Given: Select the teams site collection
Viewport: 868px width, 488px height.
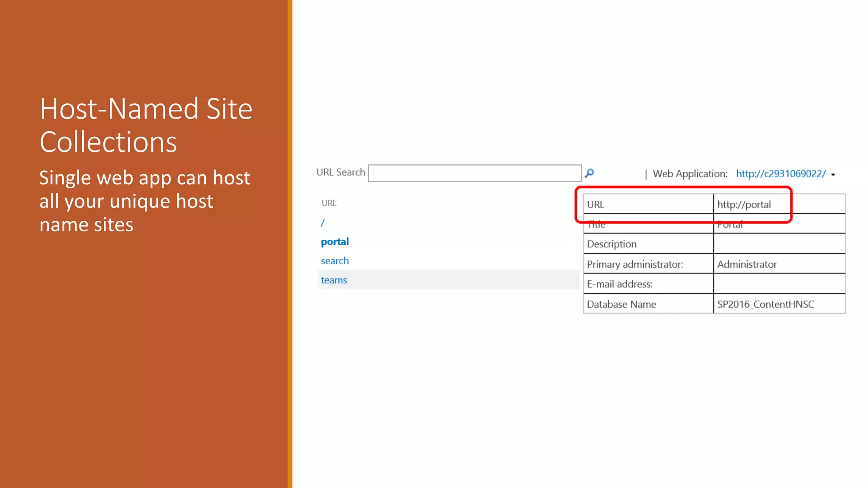Looking at the screenshot, I should [334, 280].
